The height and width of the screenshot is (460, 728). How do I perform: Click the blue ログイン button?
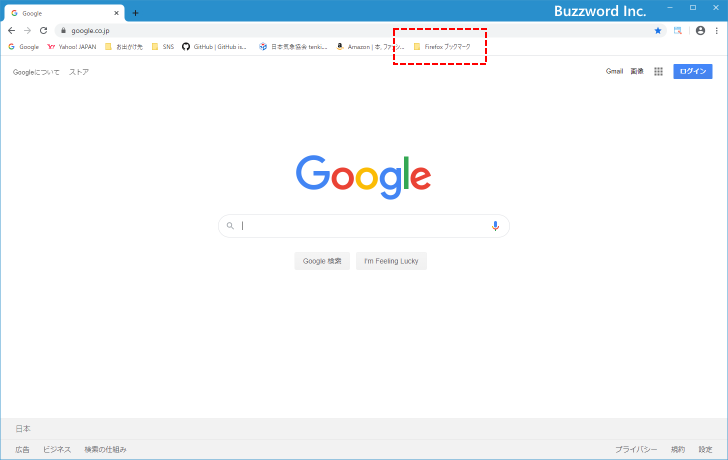(693, 71)
